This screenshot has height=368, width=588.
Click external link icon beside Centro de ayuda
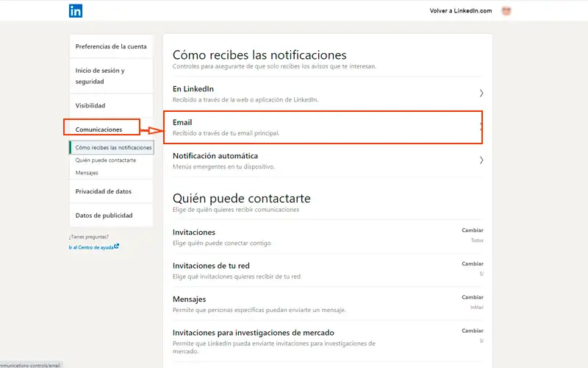[117, 247]
